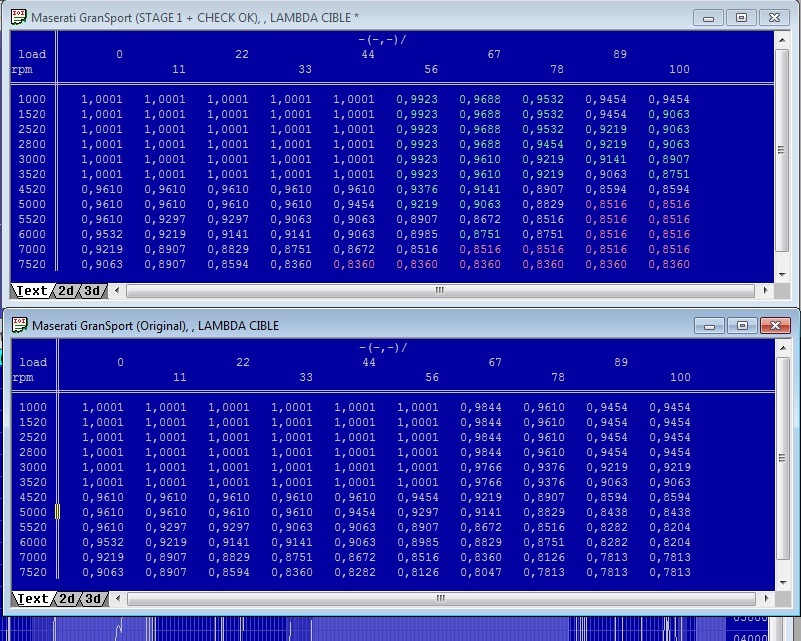This screenshot has height=641, width=801.
Task: Select 0,8907 at rpm 3000, load 100, STAGE 1 map
Action: point(669,159)
